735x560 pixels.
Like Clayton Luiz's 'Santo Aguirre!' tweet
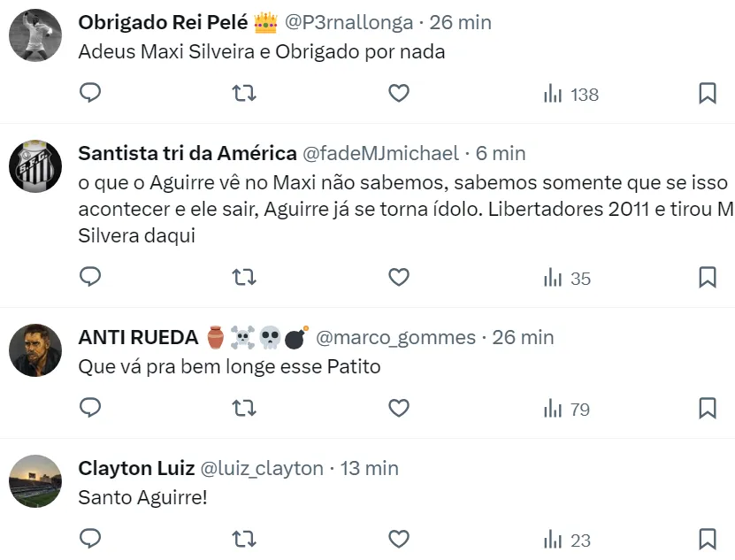coord(399,540)
